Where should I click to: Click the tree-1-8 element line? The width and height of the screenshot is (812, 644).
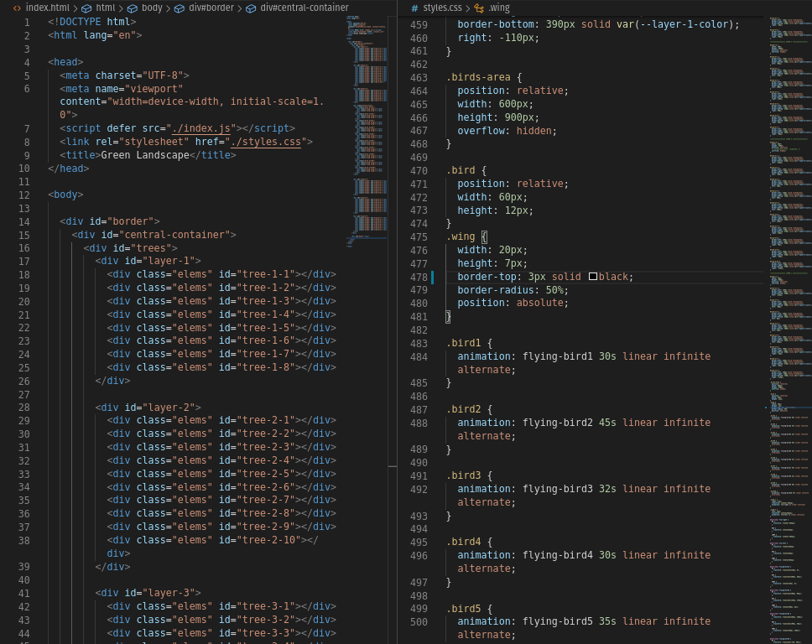(221, 367)
